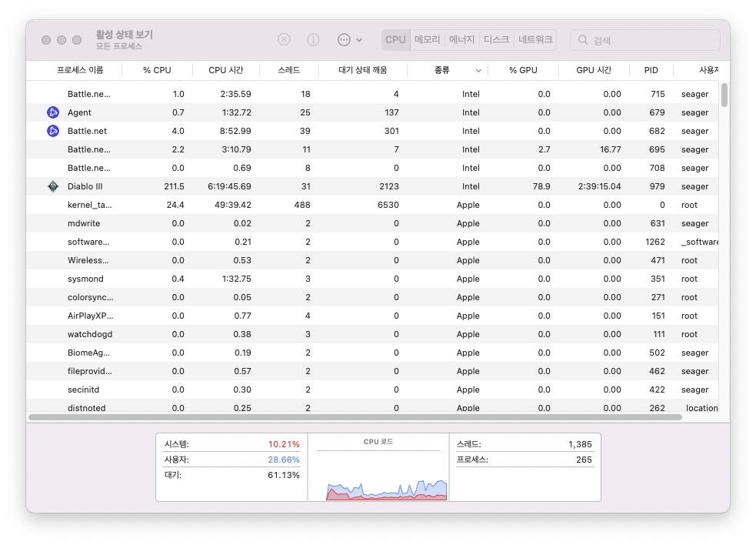Switch to the 메모리 tab
This screenshot has width=756, height=545.
[427, 39]
